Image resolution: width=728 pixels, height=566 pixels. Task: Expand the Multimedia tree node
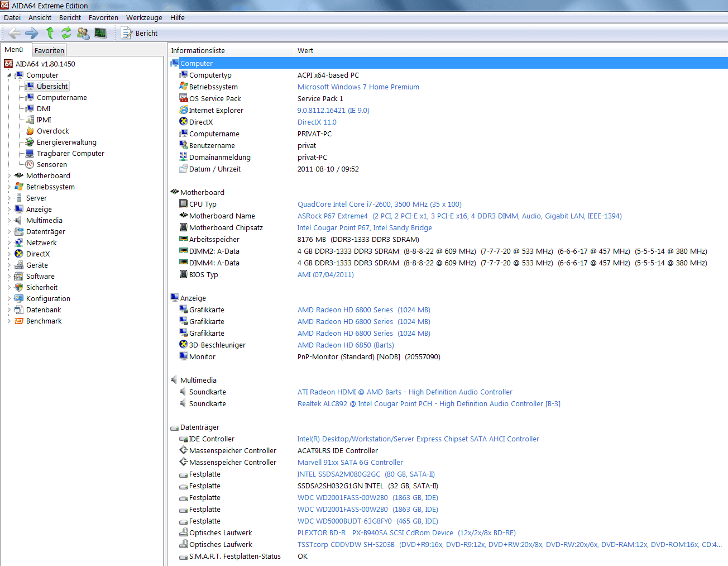[x=9, y=221]
